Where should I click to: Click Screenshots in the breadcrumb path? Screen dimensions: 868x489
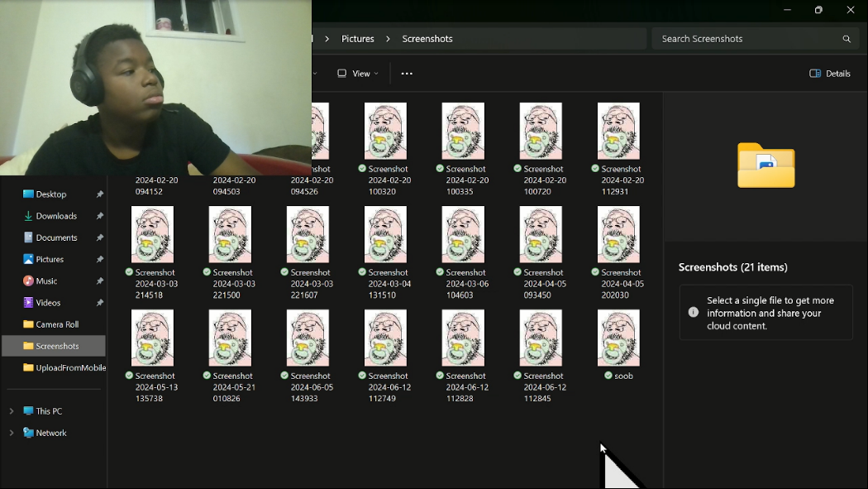point(427,39)
